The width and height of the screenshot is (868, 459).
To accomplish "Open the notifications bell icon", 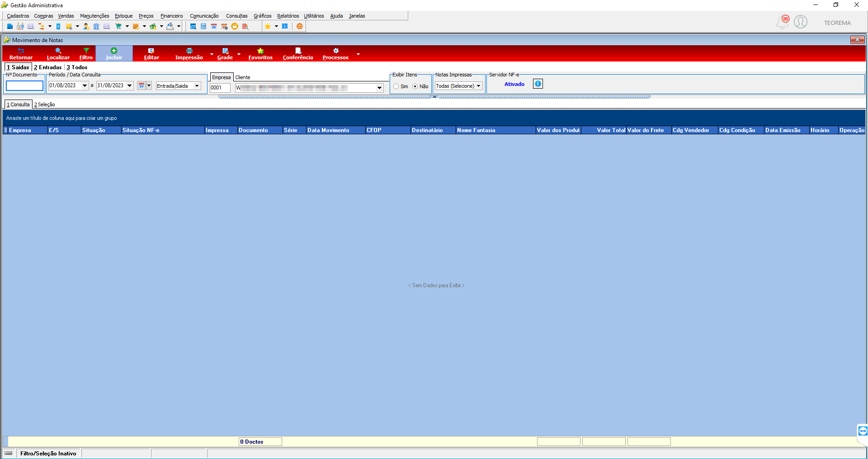I will (x=783, y=22).
